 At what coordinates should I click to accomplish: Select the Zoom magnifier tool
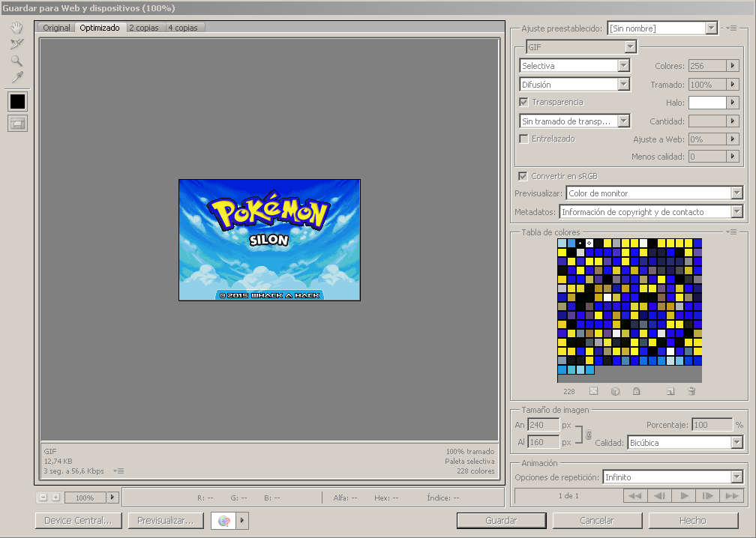click(16, 61)
